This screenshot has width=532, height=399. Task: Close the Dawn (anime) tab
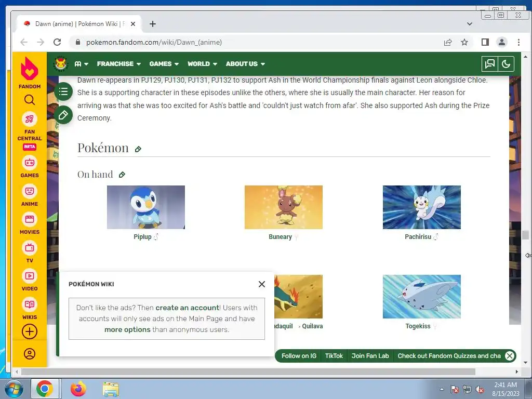click(x=133, y=24)
